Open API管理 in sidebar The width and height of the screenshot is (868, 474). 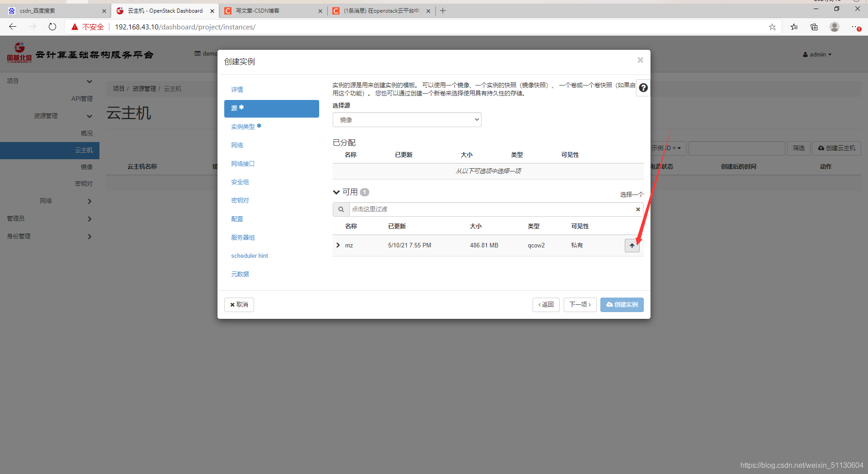coord(82,99)
